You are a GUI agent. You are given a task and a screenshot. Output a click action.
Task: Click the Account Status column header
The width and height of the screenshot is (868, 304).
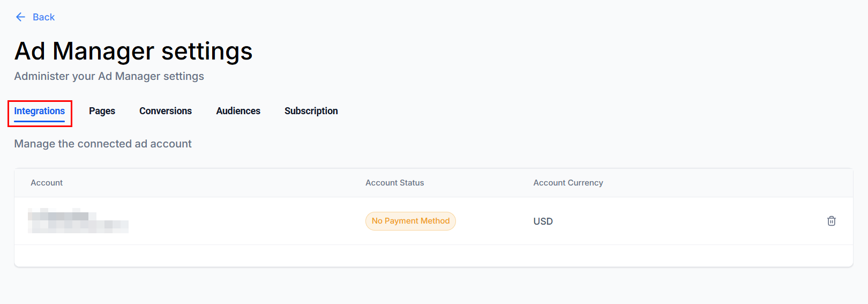click(x=394, y=183)
